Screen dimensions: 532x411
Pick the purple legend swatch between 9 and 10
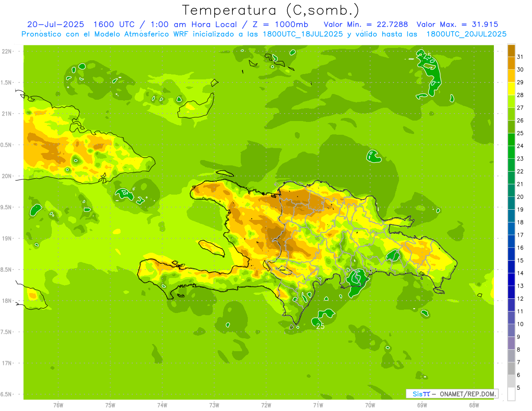(511, 331)
